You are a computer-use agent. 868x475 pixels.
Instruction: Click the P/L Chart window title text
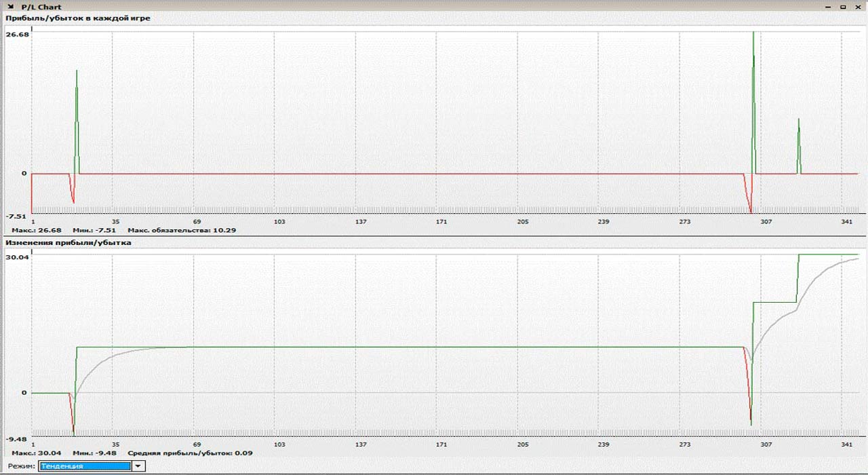tap(41, 7)
